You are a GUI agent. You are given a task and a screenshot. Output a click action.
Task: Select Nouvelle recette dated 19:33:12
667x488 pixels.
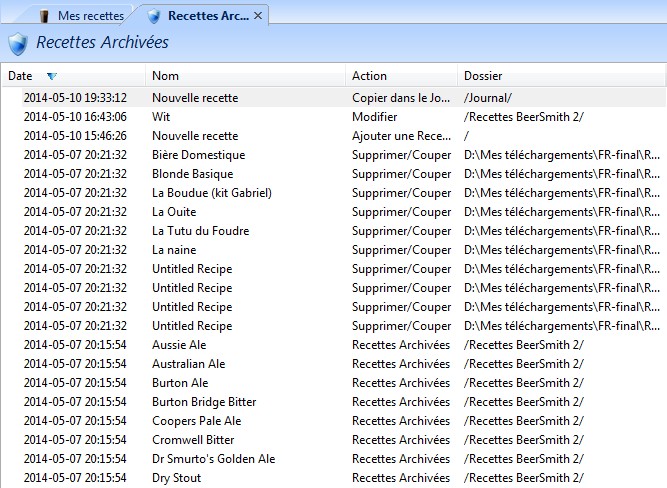195,98
